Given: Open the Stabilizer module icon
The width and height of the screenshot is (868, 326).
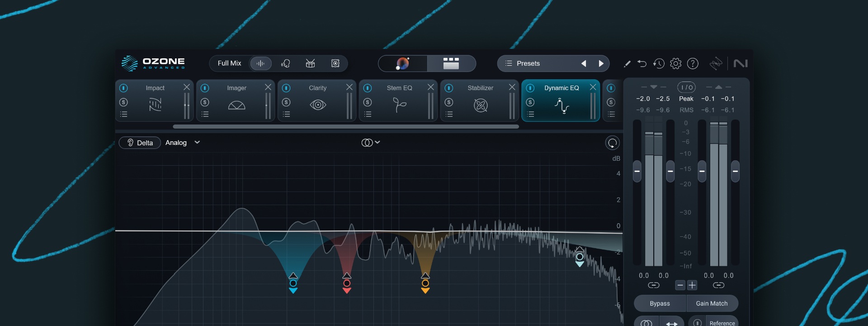Looking at the screenshot, I should (x=481, y=105).
